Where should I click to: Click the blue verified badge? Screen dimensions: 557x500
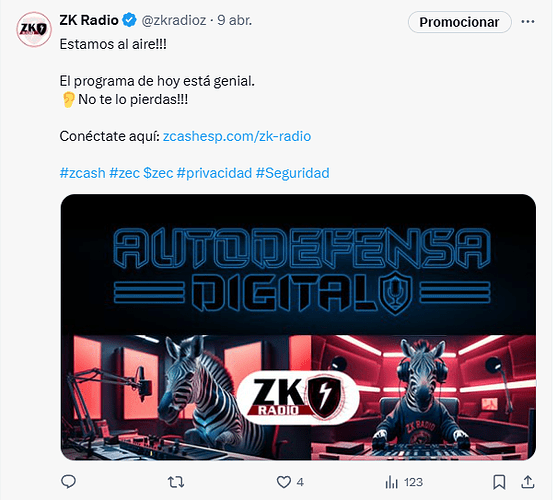[129, 20]
